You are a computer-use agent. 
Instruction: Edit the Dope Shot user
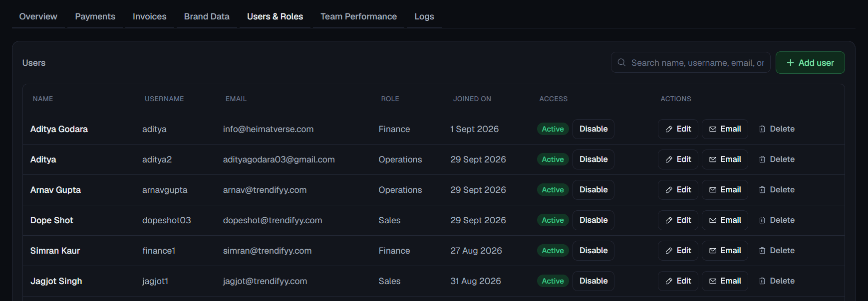[678, 220]
